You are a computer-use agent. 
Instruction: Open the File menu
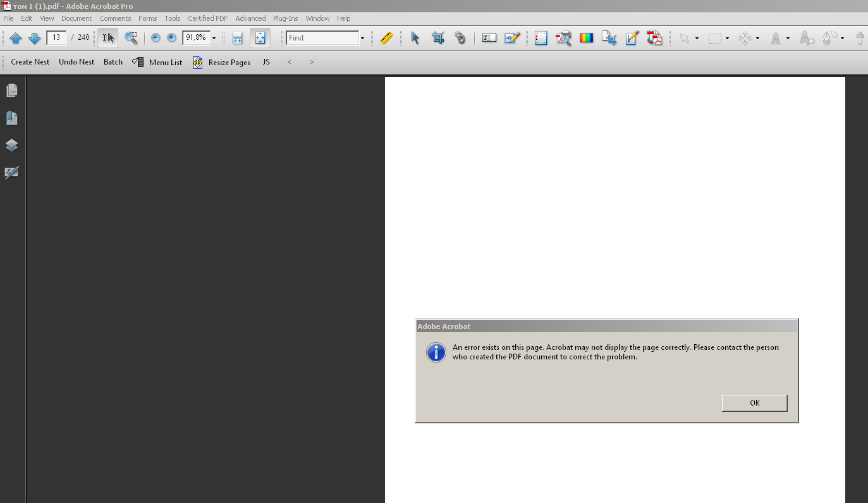tap(8, 18)
